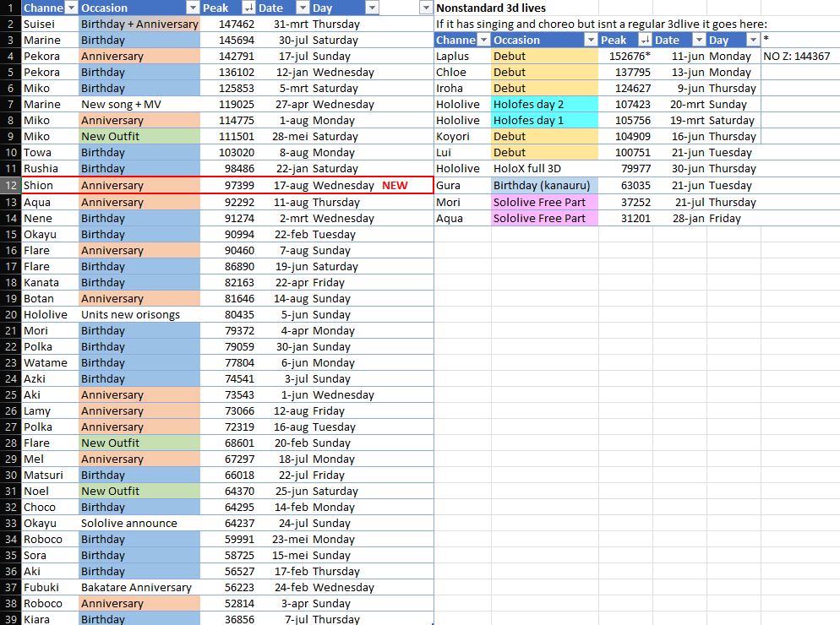
Task: Select the 'Birthday + Anniversary' occasion cell
Action: 139,24
